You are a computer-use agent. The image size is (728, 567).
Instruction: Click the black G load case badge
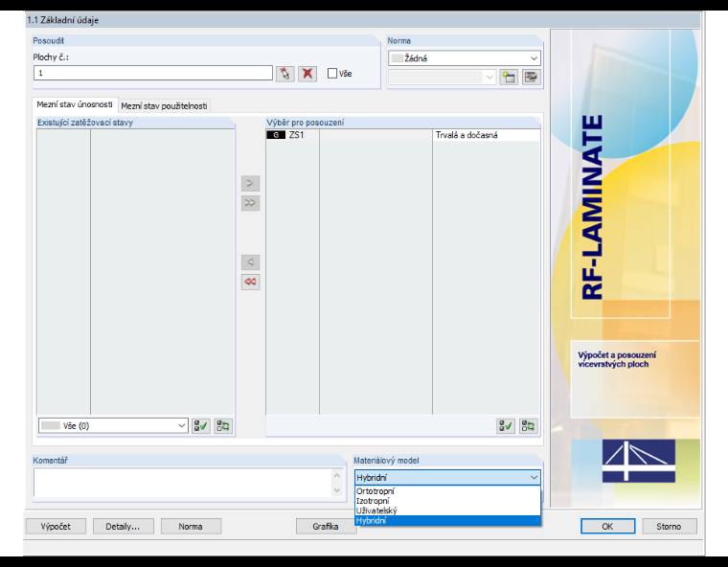tap(276, 135)
